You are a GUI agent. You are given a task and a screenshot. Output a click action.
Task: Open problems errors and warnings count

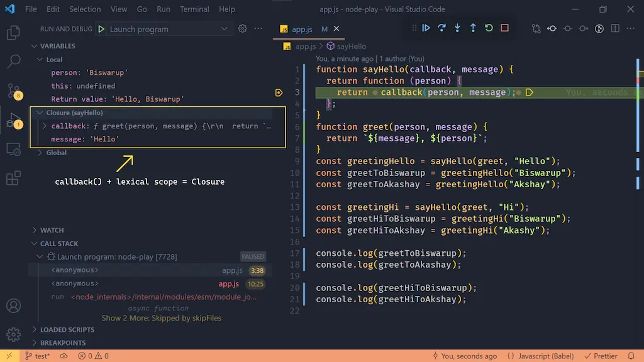pyautogui.click(x=93, y=356)
